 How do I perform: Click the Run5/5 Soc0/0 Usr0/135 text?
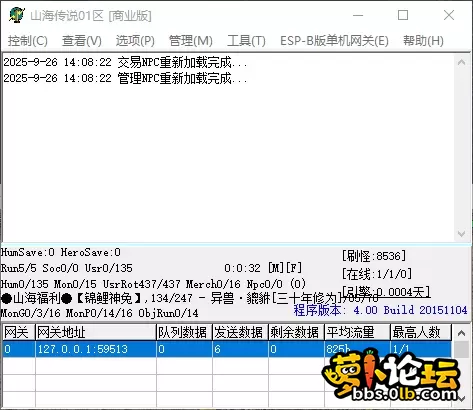click(x=67, y=268)
